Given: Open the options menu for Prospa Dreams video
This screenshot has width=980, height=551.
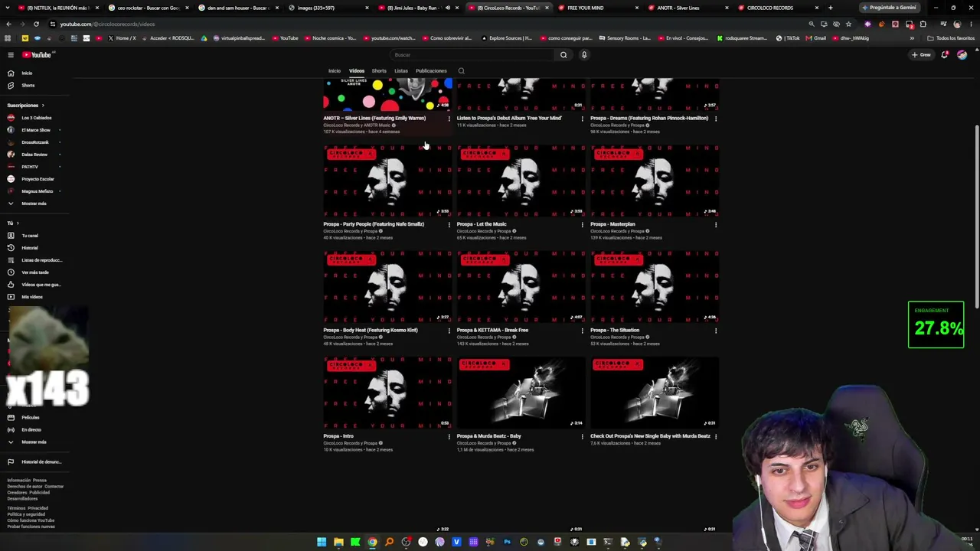Looking at the screenshot, I should [x=716, y=119].
